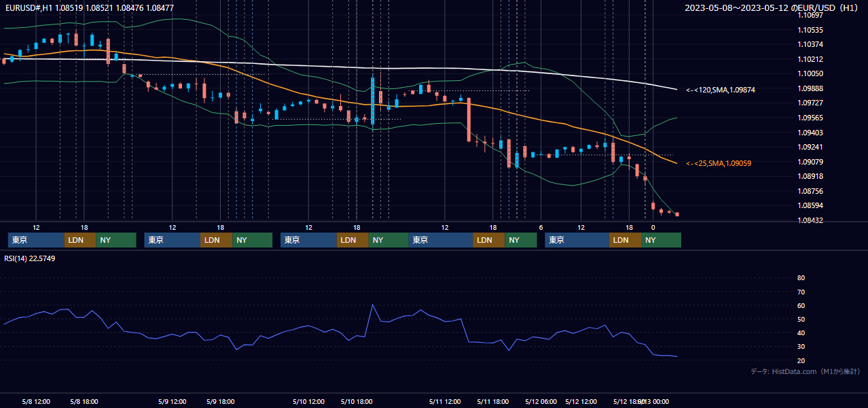Click price axis label 1.10212
The image size is (868, 408).
point(810,59)
